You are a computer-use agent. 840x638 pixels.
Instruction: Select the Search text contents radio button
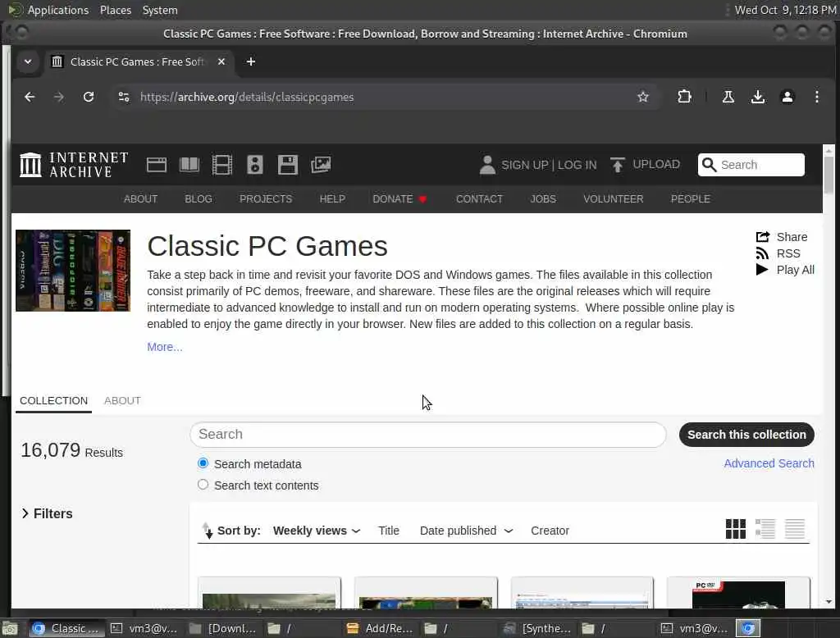click(203, 485)
